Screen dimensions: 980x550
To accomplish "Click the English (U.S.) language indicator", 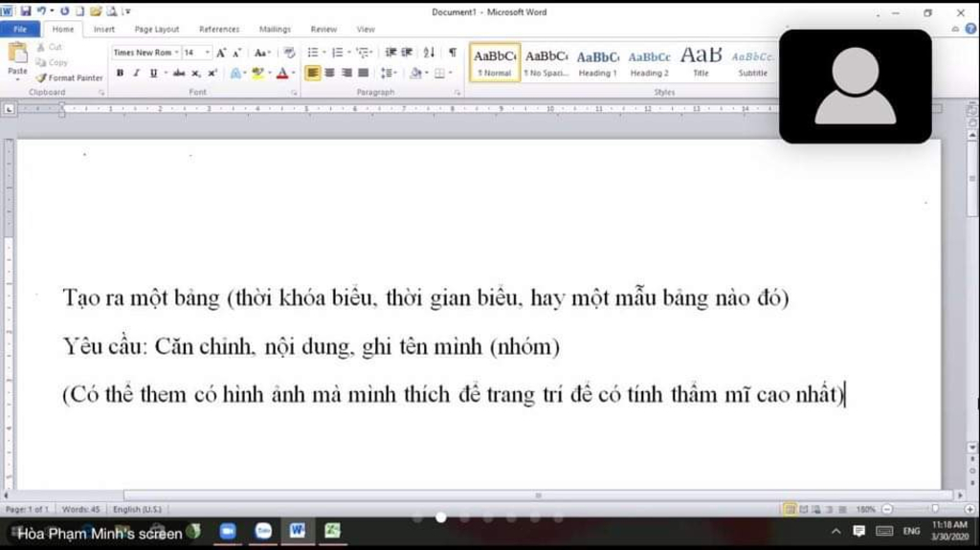I will point(137,510).
